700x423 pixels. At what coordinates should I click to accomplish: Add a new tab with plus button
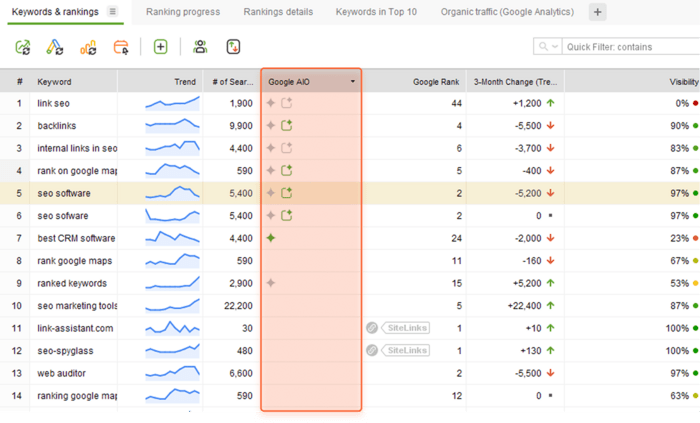click(598, 12)
